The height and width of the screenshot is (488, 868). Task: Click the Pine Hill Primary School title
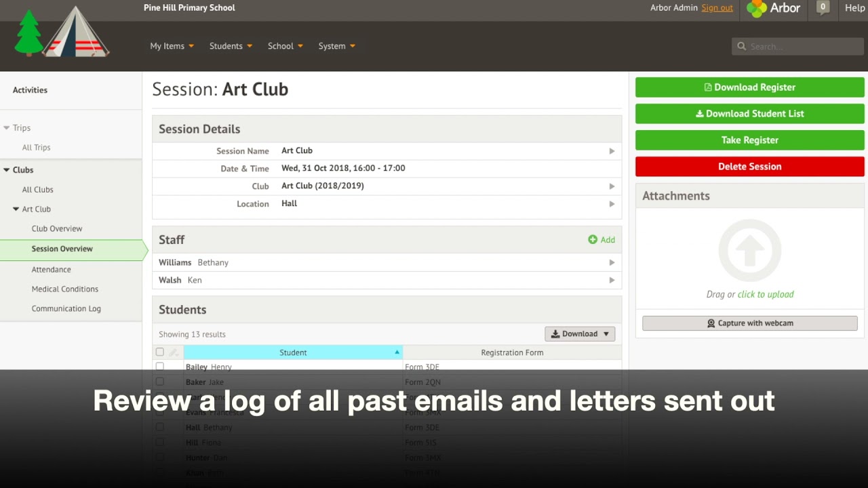pos(189,8)
